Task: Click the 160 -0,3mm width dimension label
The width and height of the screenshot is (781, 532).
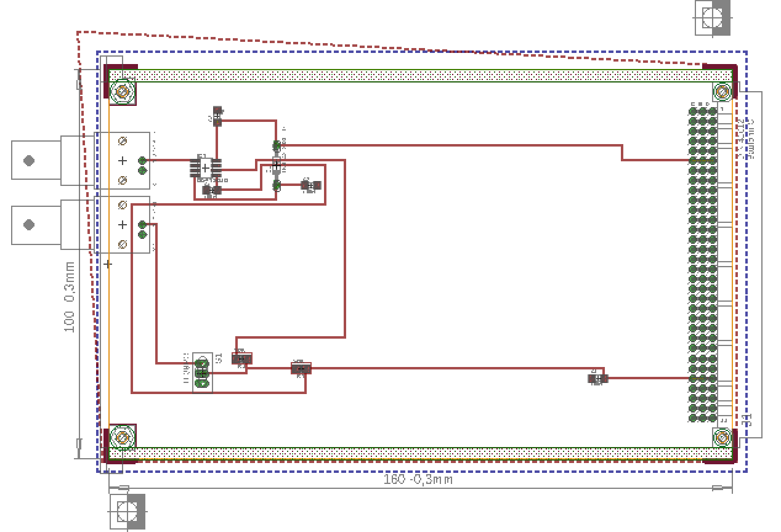Action: click(x=418, y=479)
